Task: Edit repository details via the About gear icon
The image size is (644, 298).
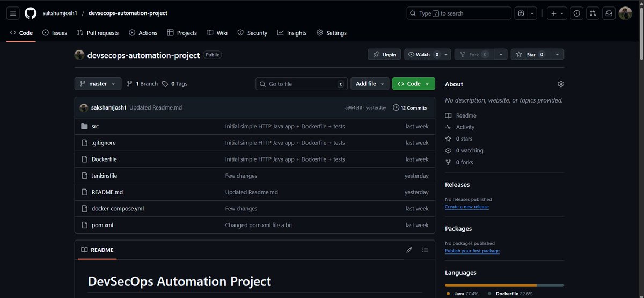Action: coord(561,84)
